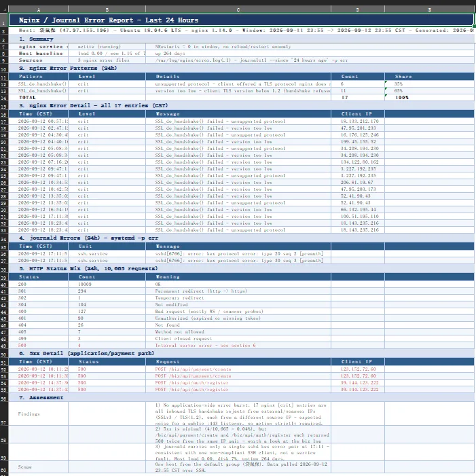Viewport: 476px width, 476px height.
Task: Select the 'TOTAL' label cell
Action: click(39, 98)
